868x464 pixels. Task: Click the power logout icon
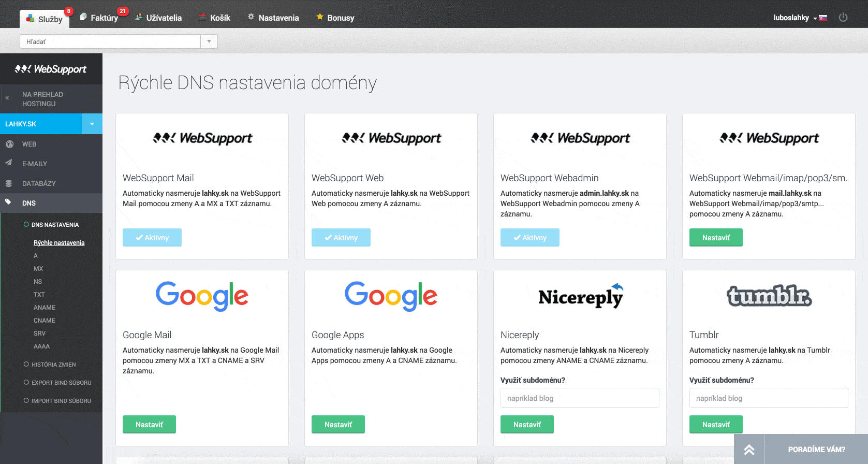[843, 18]
